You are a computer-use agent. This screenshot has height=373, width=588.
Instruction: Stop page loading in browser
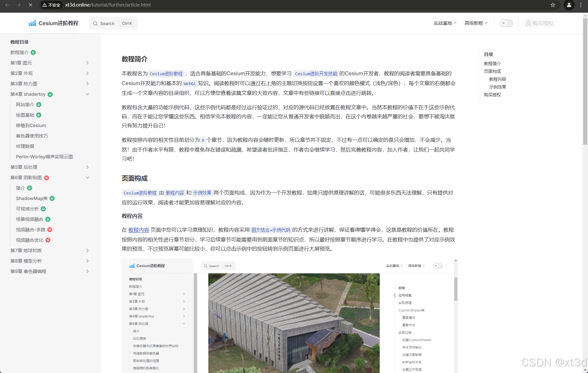pyautogui.click(x=30, y=5)
